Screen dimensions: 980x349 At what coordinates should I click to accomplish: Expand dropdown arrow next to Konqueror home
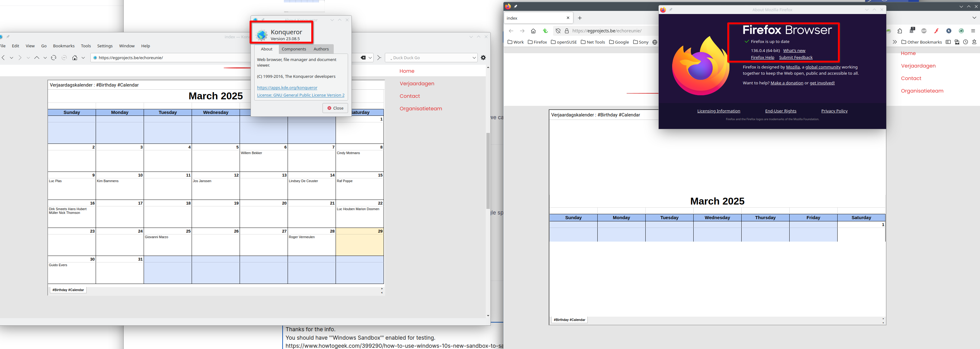tap(83, 58)
